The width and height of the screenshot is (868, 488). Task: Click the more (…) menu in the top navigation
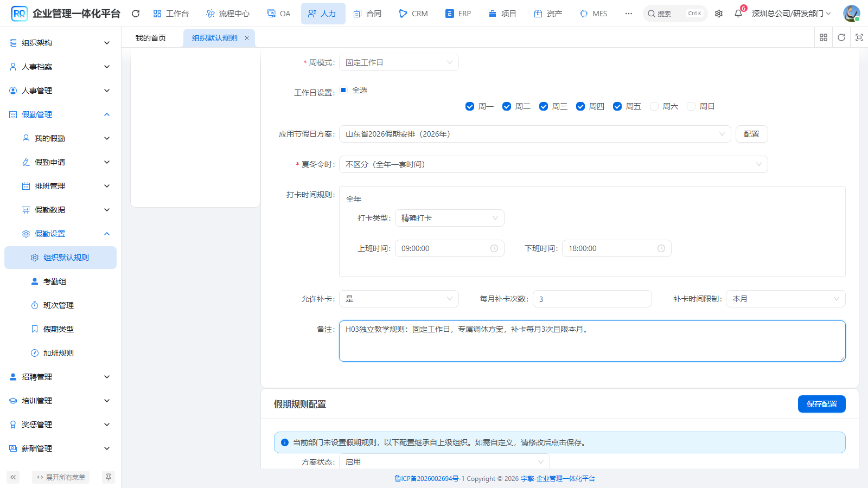coord(629,14)
